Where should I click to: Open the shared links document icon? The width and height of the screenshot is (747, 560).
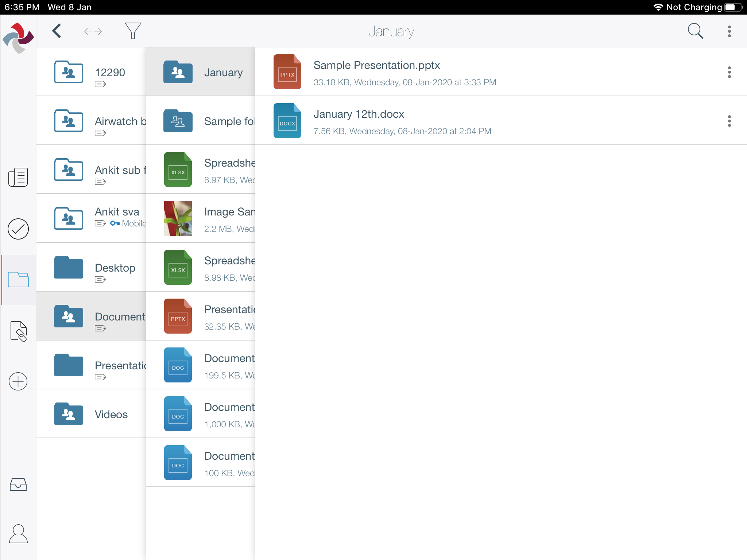tap(18, 331)
